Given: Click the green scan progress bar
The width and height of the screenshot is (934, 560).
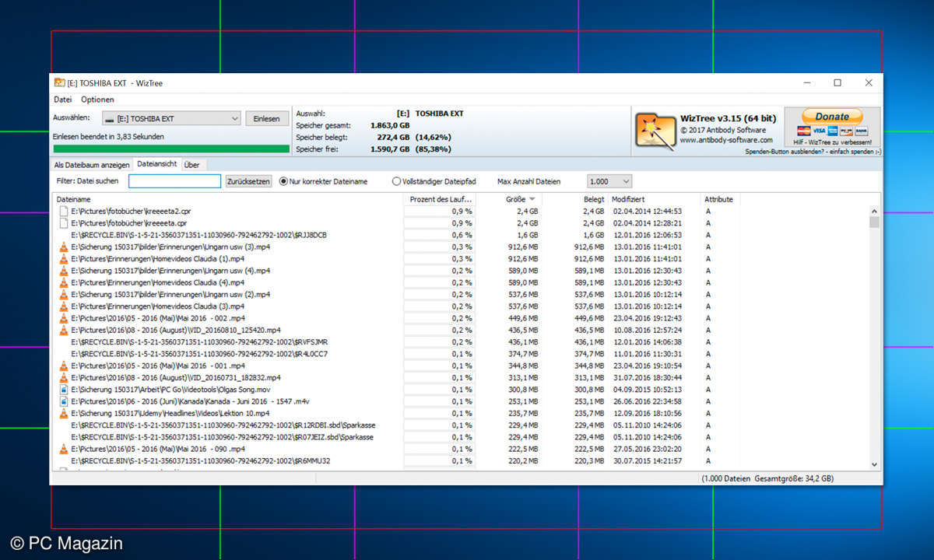Looking at the screenshot, I should coord(170,149).
